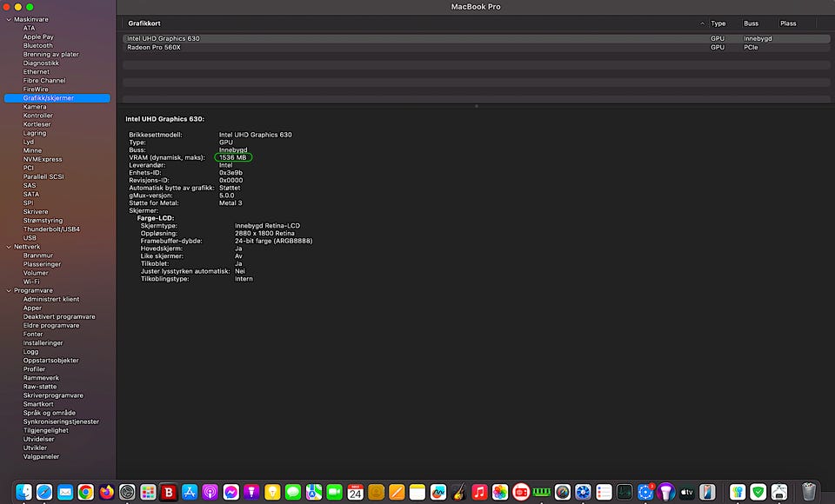Select Lagring in the sidebar
The image size is (835, 504).
pos(35,133)
